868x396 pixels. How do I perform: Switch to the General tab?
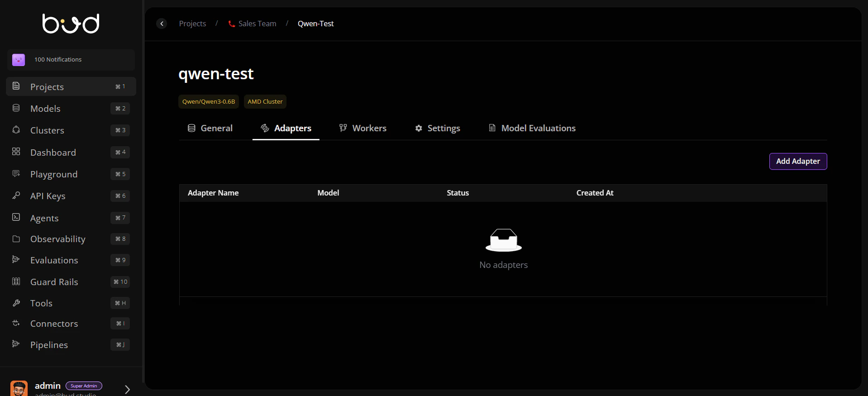(210, 128)
